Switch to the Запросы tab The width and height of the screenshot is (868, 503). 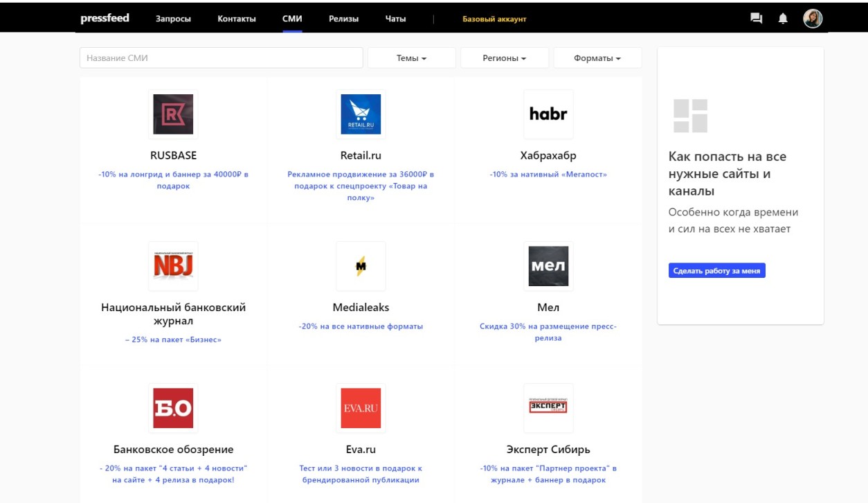click(x=173, y=19)
